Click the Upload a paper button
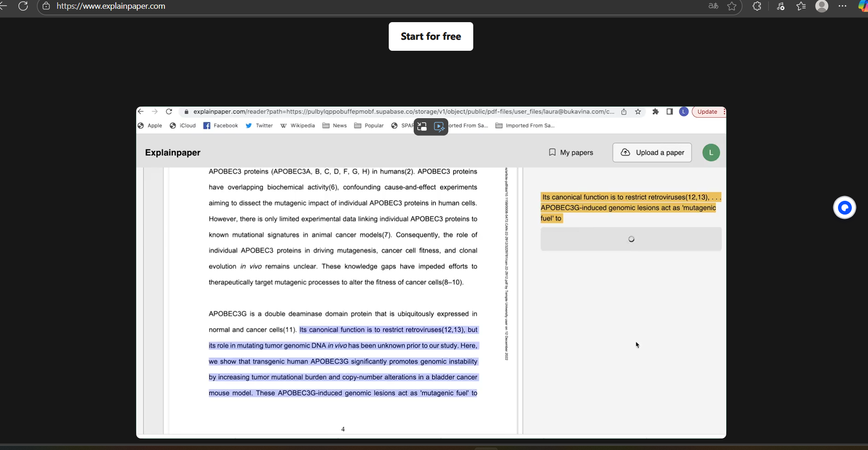The width and height of the screenshot is (868, 450). click(652, 153)
